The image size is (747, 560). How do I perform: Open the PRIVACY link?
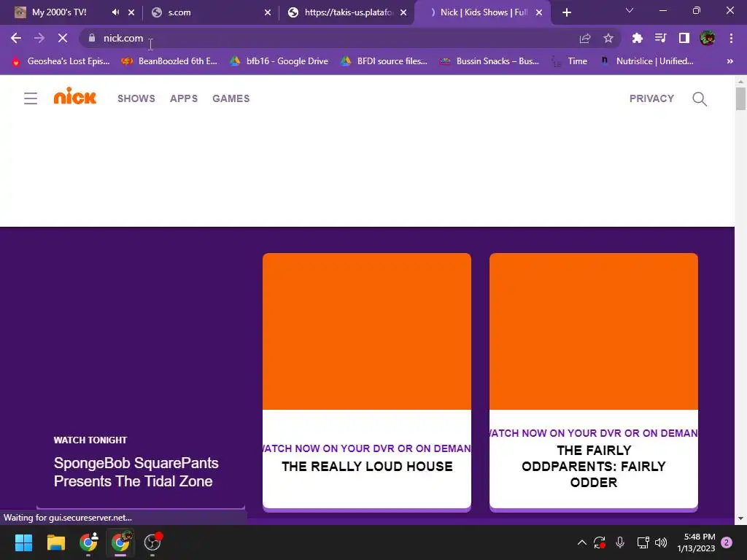coord(651,98)
